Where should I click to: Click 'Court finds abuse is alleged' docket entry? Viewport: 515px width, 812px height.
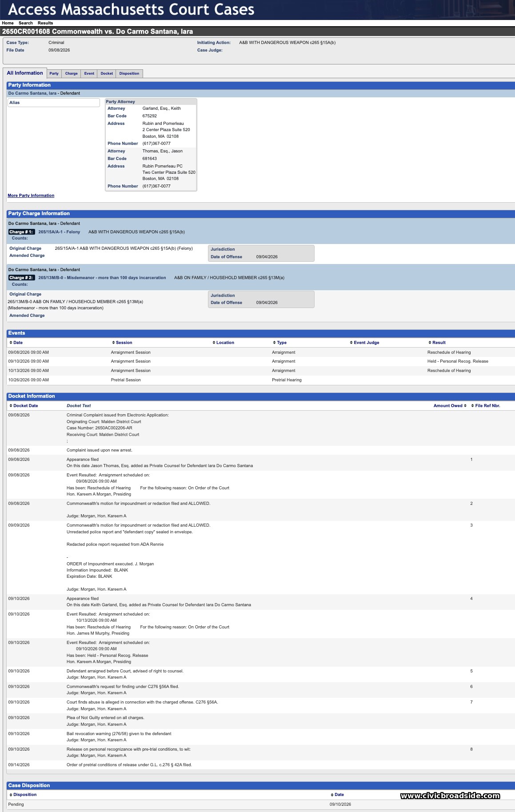point(142,702)
